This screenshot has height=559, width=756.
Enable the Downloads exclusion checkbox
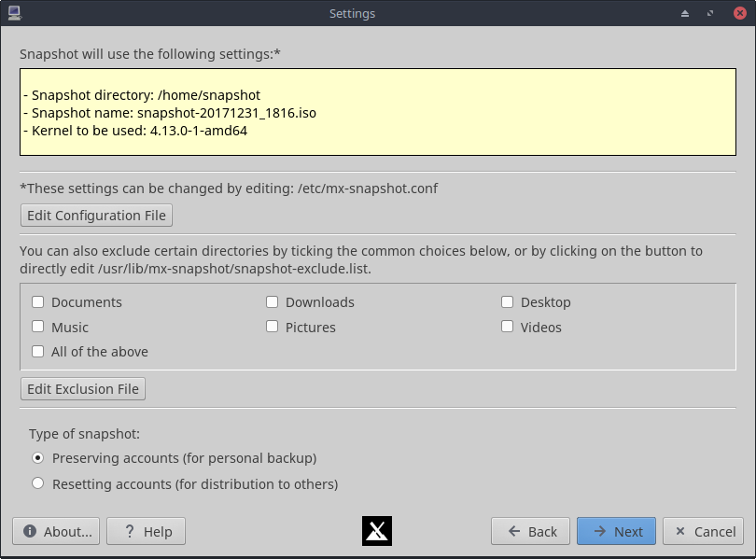tap(273, 302)
